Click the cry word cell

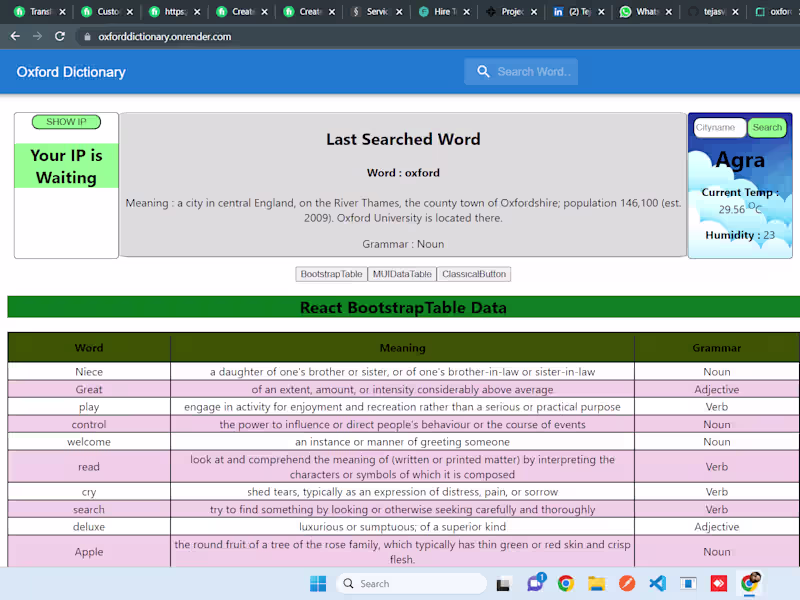[89, 491]
